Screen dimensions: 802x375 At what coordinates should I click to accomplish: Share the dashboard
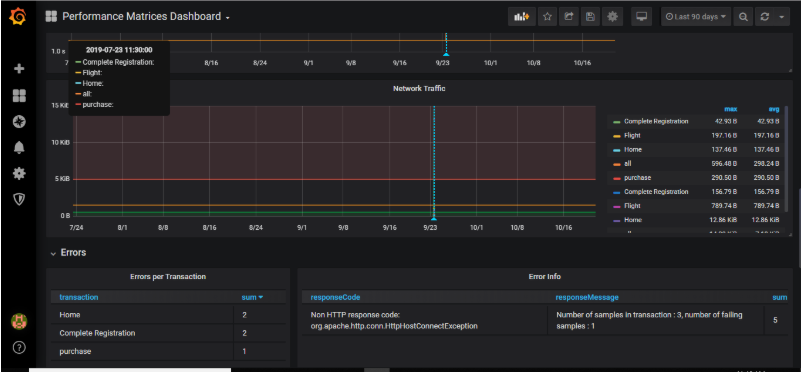pos(568,16)
